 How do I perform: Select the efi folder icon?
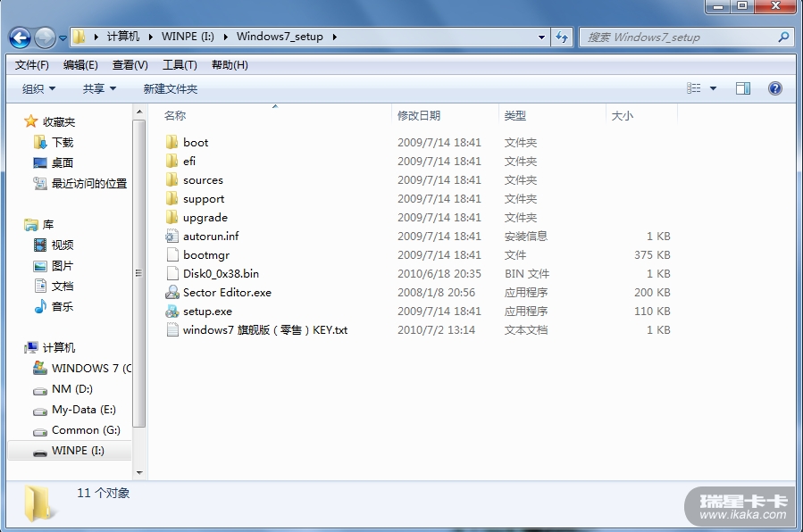tap(172, 162)
